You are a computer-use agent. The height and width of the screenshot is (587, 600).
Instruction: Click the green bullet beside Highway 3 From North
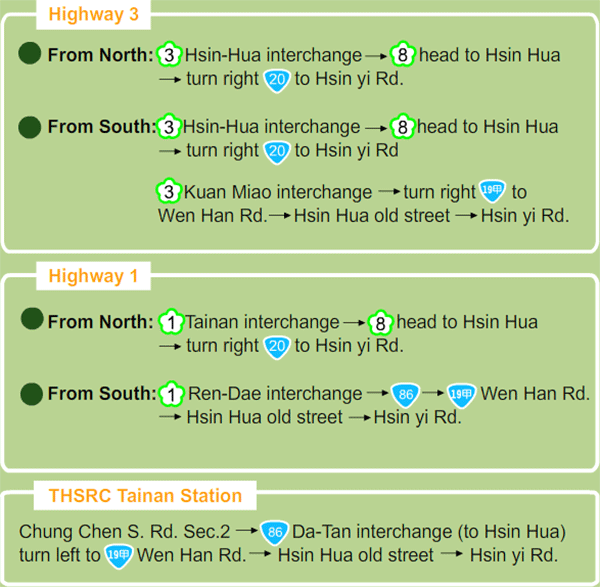tap(30, 53)
